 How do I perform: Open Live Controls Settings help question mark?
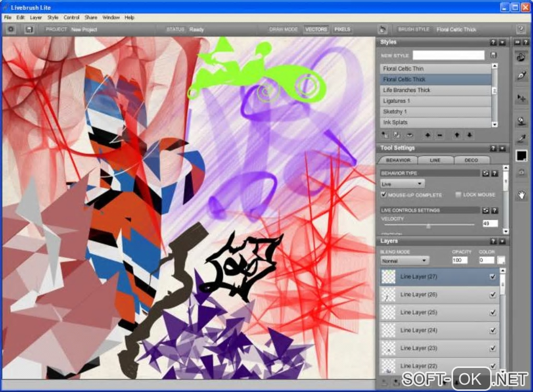point(494,211)
